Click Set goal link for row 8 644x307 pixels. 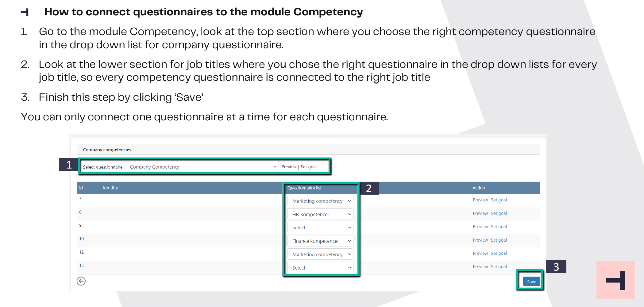(x=499, y=213)
